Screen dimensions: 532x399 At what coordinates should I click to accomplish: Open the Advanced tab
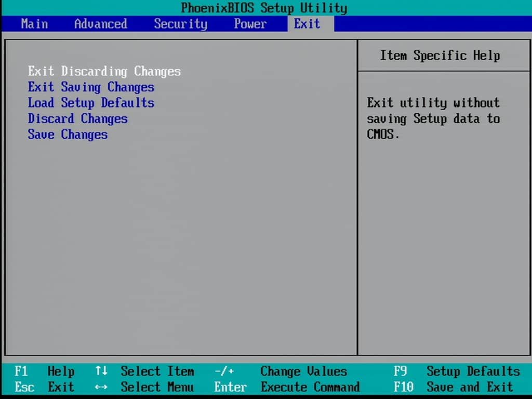pos(101,24)
